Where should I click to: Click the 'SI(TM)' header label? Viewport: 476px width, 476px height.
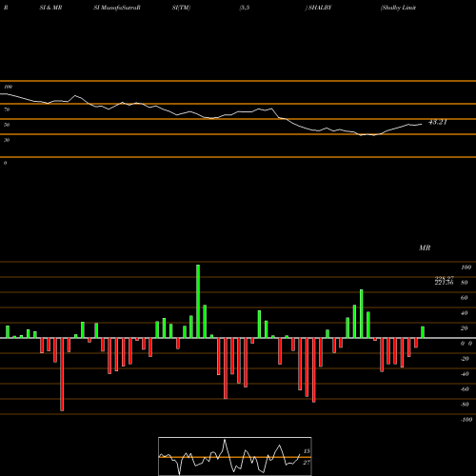(x=181, y=8)
